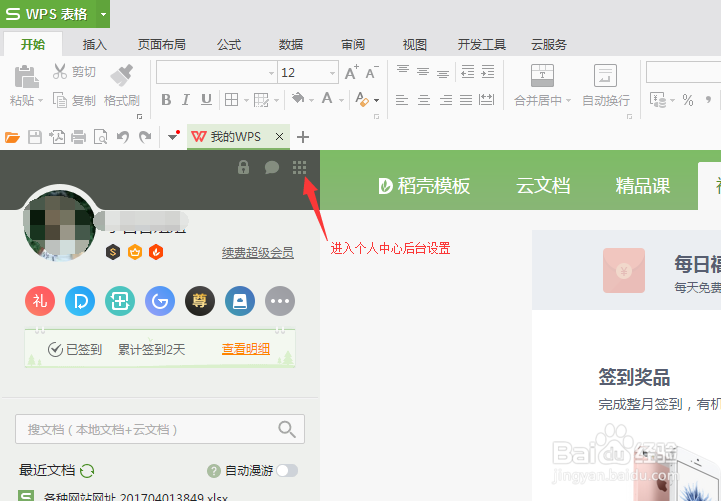Screen dimensions: 721x501
Task: Expand the Paste options arrow
Action: [x=40, y=101]
